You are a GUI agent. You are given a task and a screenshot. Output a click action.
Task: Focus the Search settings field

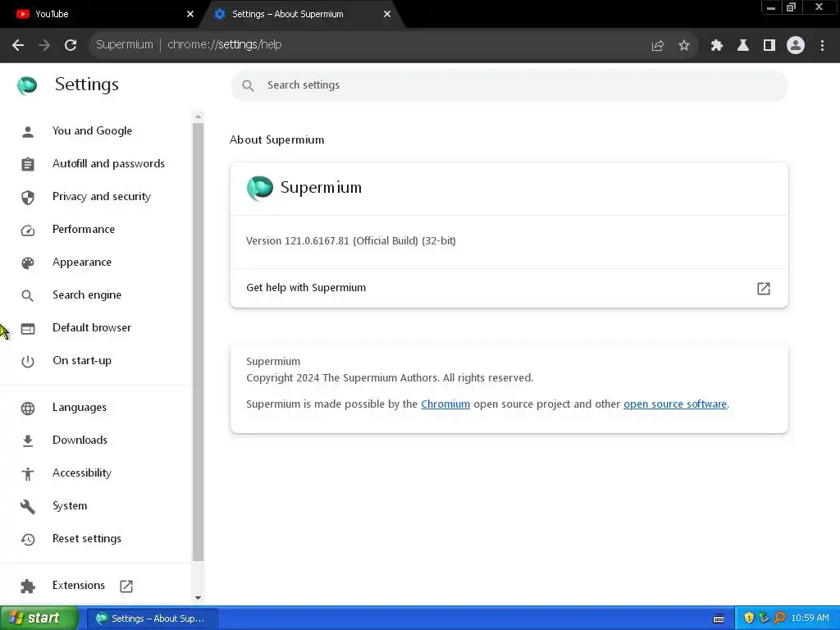point(509,85)
